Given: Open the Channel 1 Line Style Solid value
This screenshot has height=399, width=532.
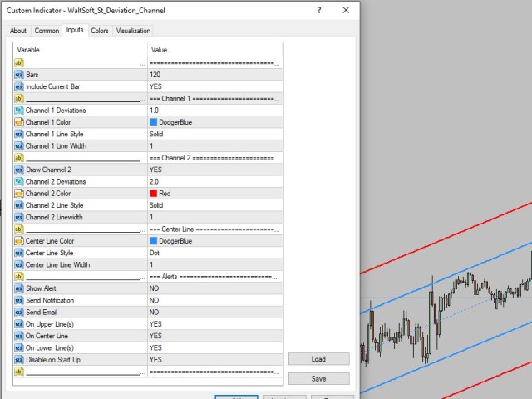Looking at the screenshot, I should (215, 134).
